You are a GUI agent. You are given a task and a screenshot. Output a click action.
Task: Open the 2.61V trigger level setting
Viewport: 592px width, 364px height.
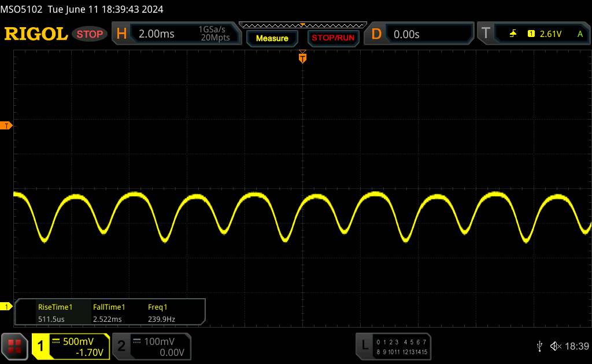click(550, 34)
